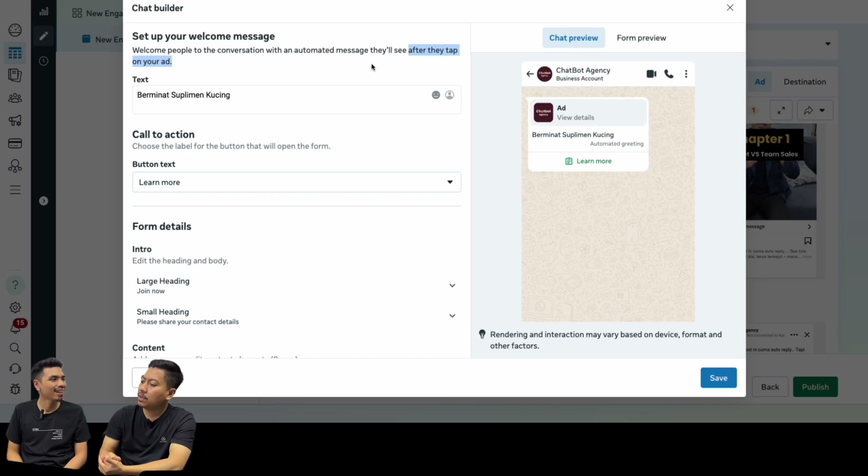Open share ad preview dropdown

(x=815, y=110)
